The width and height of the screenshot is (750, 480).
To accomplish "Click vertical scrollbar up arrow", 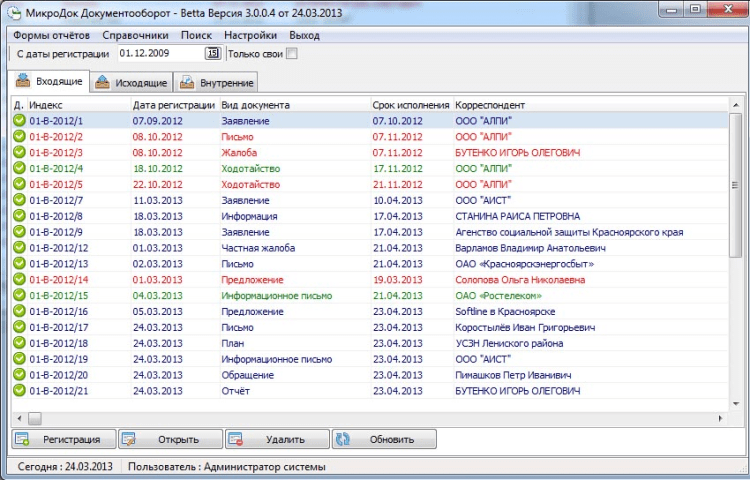I will click(x=736, y=104).
